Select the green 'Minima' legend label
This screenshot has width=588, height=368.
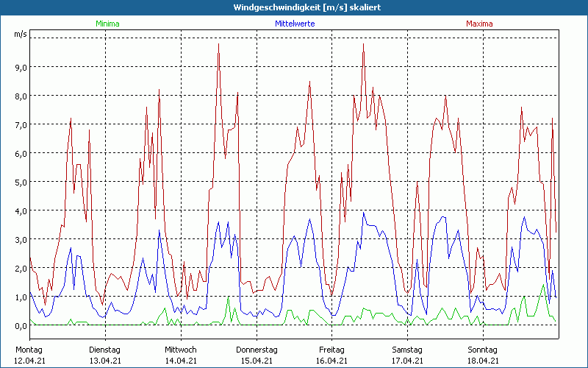pos(107,24)
